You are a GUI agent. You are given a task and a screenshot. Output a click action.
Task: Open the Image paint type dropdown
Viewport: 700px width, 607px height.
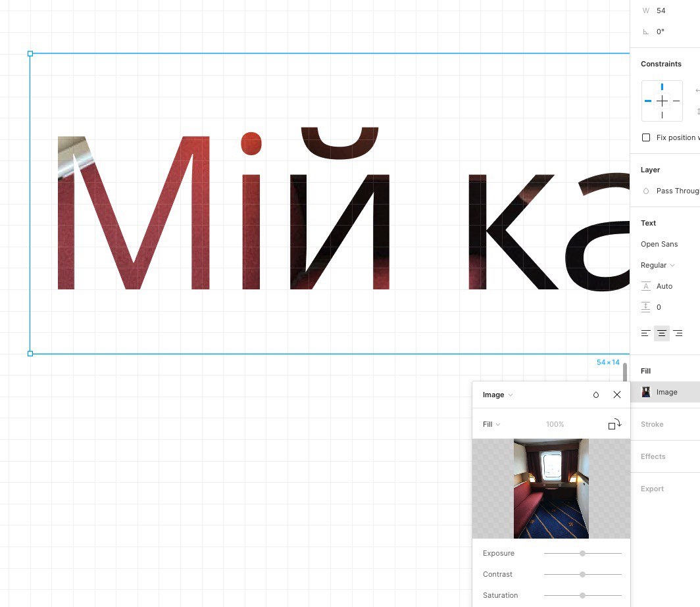coord(497,395)
